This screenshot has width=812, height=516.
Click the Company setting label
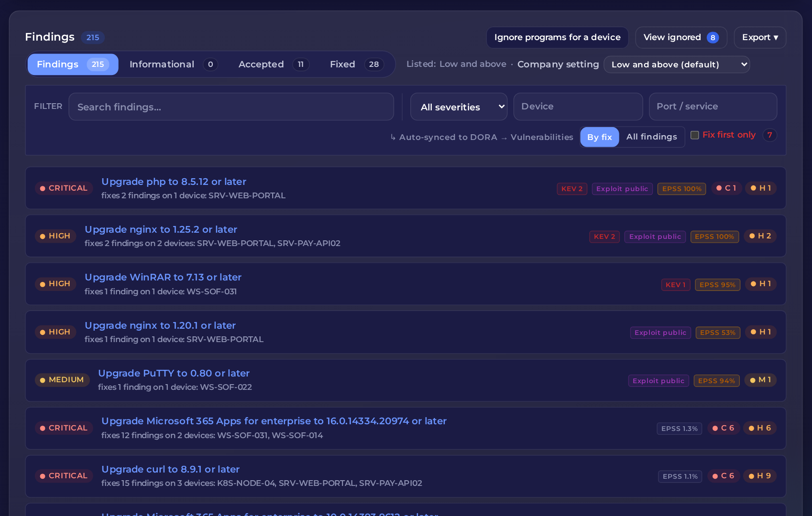click(558, 64)
